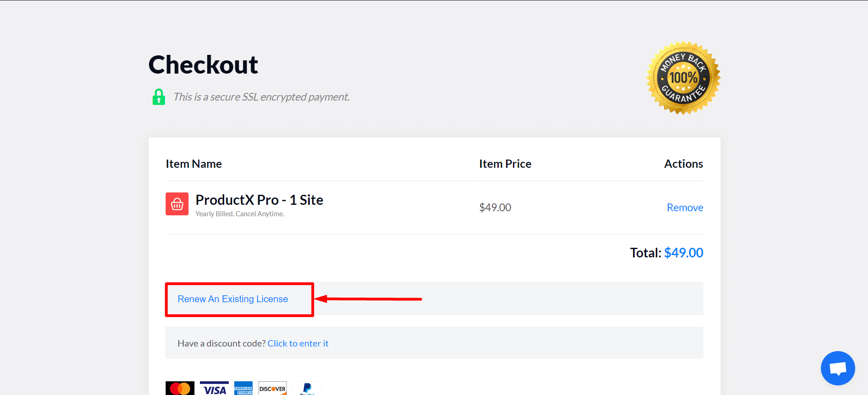This screenshot has height=395, width=868.
Task: Click the Item Price column header
Action: click(505, 163)
